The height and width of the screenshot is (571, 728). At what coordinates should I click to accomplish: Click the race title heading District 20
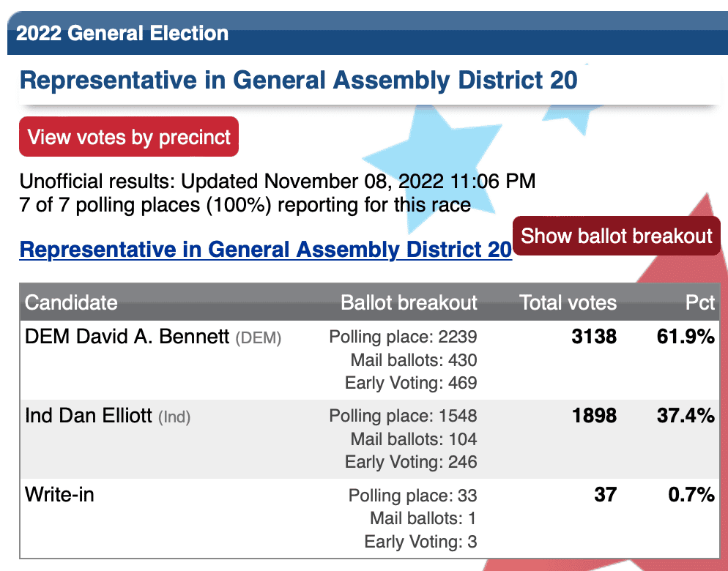[299, 80]
